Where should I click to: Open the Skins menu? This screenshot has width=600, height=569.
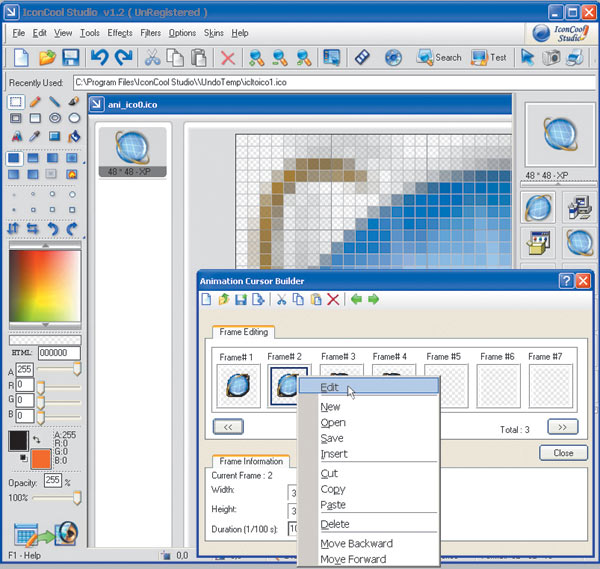(x=214, y=33)
